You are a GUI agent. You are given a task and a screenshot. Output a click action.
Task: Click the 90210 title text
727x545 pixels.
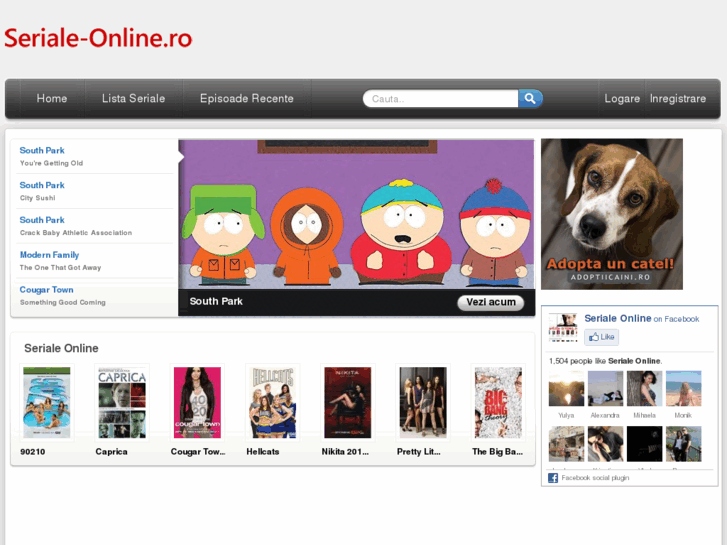32,452
